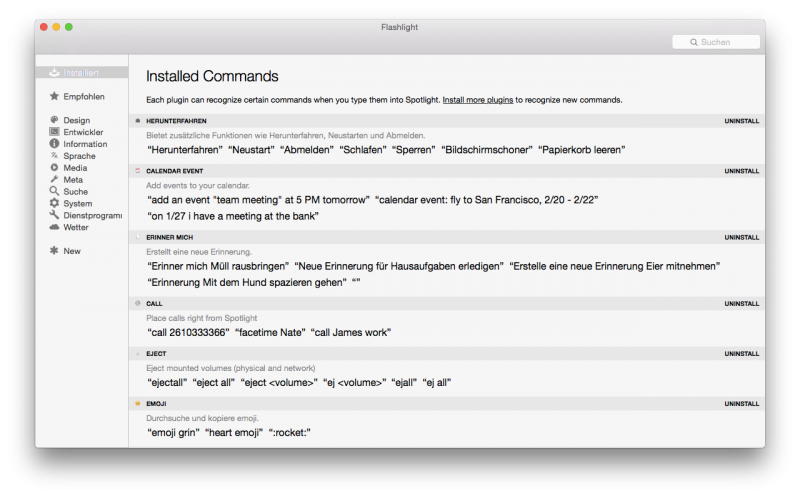Open the Meta category
This screenshot has height=498, width=800.
tap(73, 180)
